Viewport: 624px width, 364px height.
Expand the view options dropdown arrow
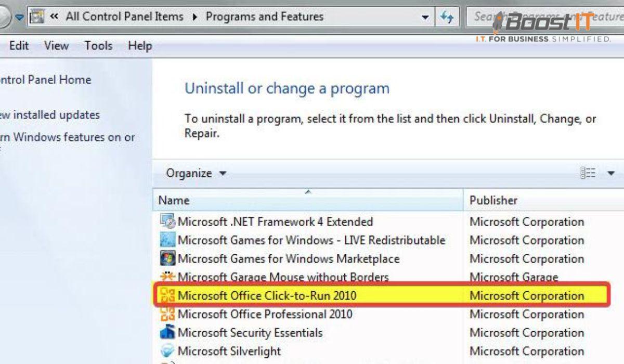coord(611,173)
